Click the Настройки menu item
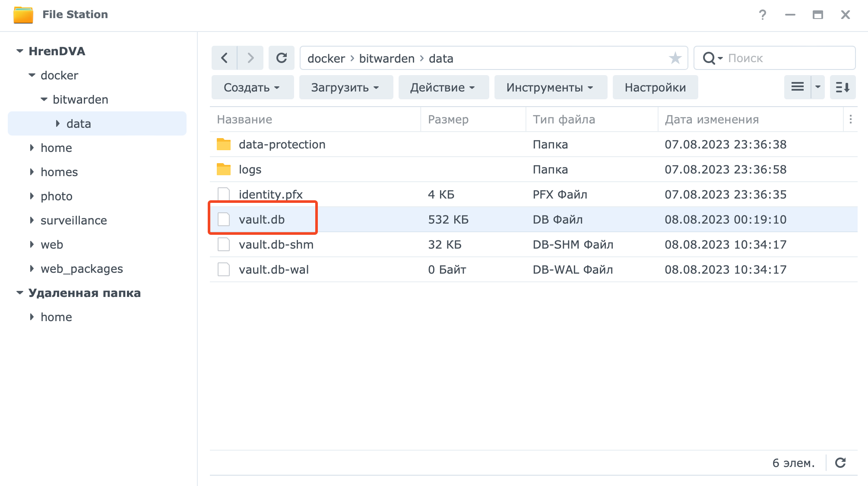Screen dimensions: 868x486 [656, 88]
